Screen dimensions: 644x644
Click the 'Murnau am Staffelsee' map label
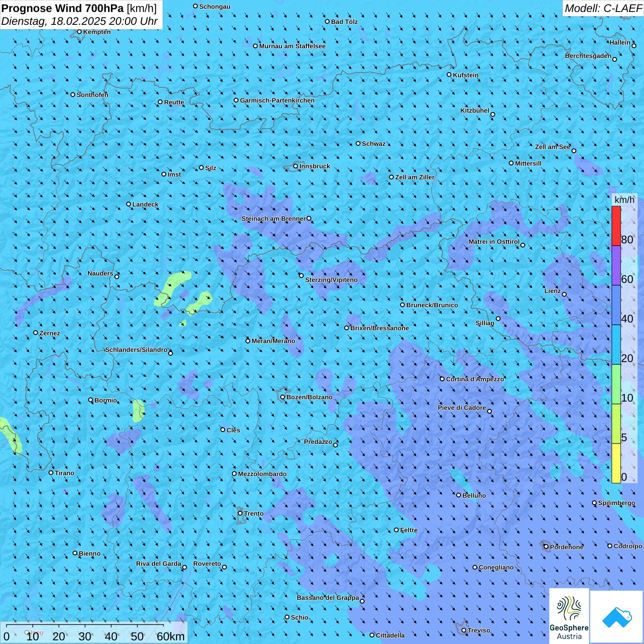(x=293, y=46)
